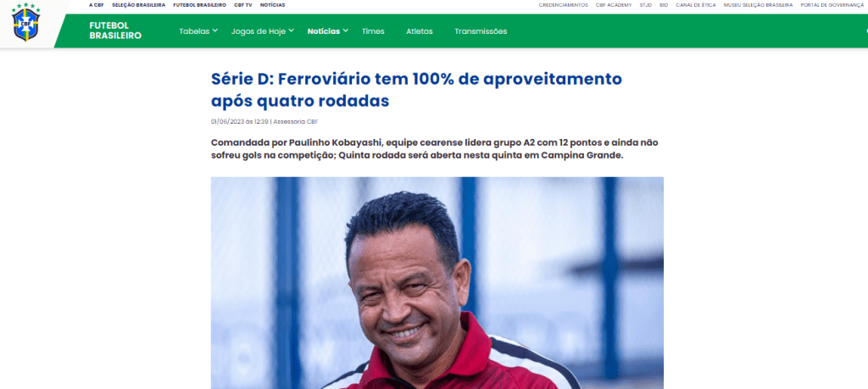
Task: Click the CBF crest logo
Action: click(x=26, y=22)
